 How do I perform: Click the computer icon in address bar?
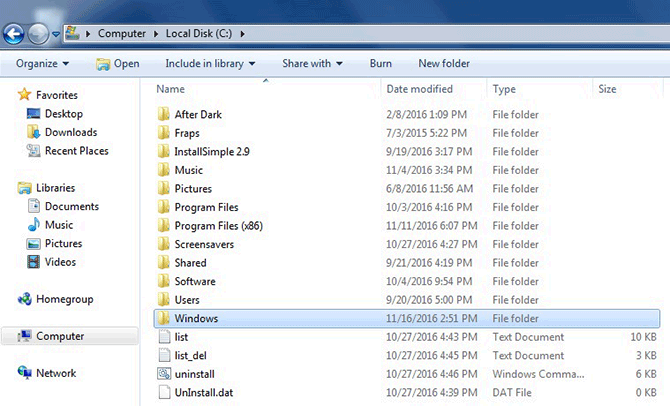click(x=73, y=33)
